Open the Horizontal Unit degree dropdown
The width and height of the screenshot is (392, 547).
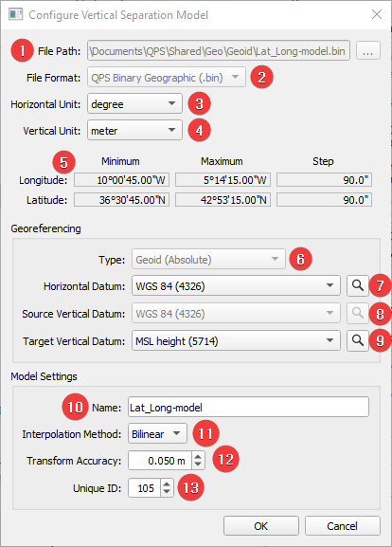coord(134,103)
